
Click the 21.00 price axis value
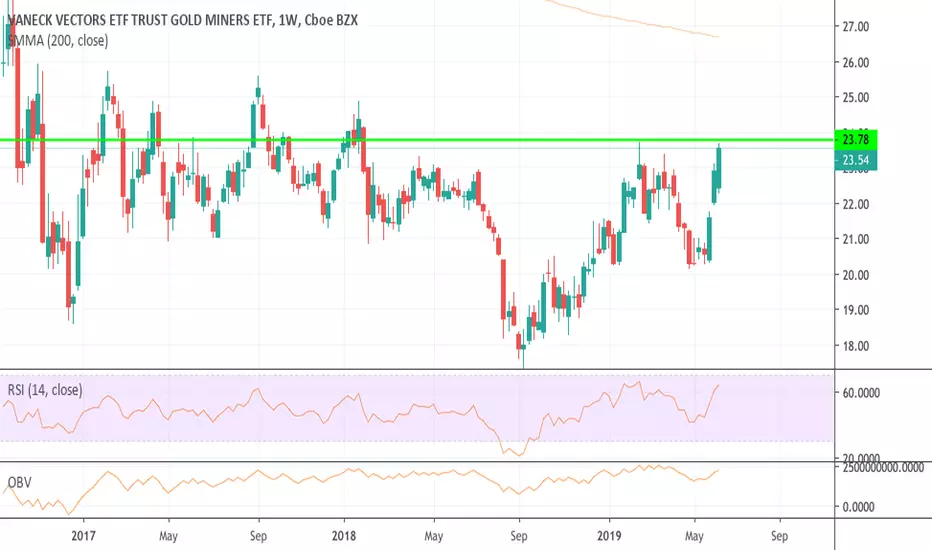(x=855, y=239)
